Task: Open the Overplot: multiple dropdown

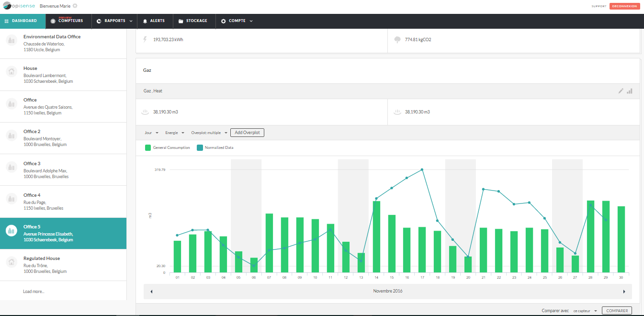Action: (x=209, y=133)
